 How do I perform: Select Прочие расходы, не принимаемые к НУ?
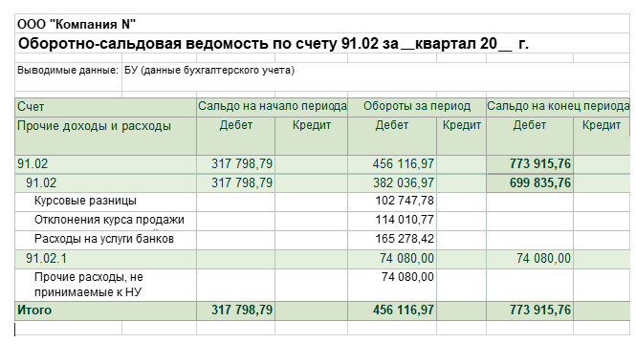coord(89,285)
